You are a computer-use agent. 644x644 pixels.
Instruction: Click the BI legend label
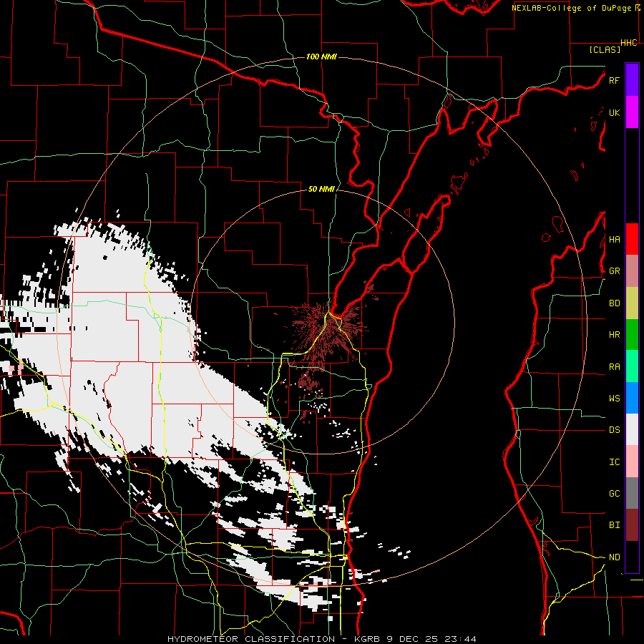pyautogui.click(x=614, y=525)
